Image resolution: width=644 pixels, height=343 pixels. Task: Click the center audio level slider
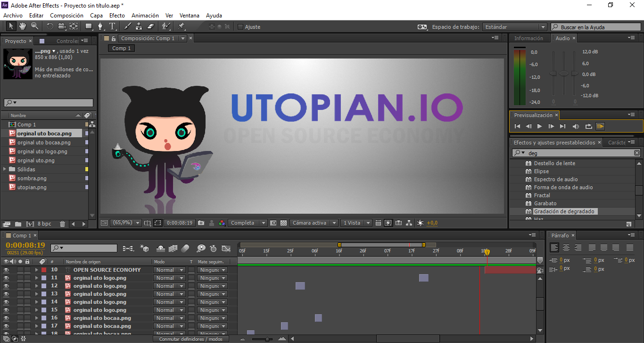(x=564, y=73)
